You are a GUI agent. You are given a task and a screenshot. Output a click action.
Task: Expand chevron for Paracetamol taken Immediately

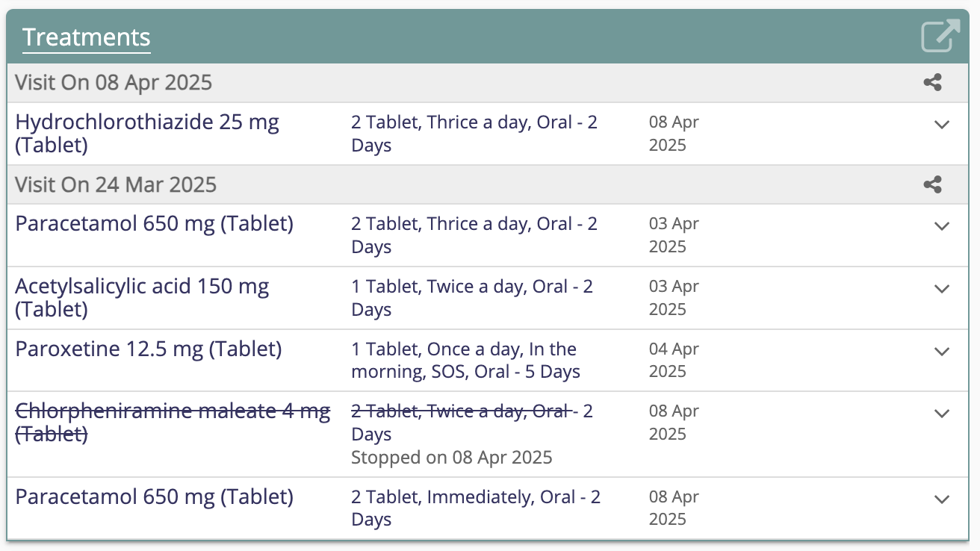point(942,499)
